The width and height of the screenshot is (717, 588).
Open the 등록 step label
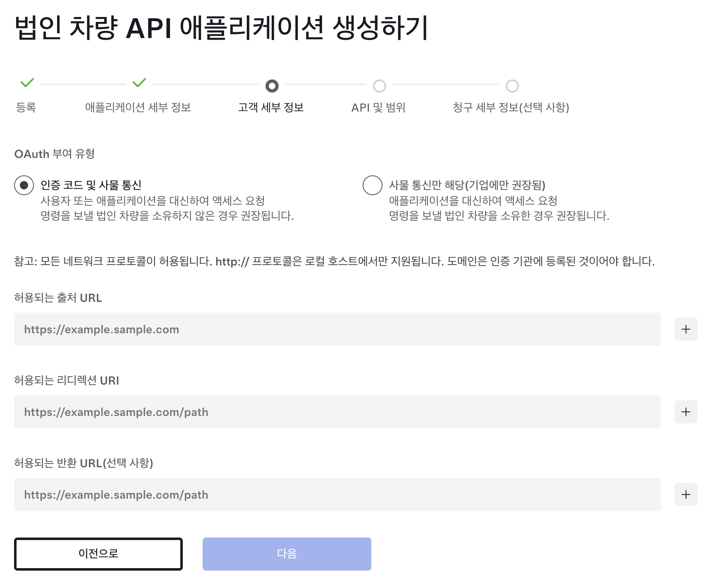pyautogui.click(x=26, y=108)
